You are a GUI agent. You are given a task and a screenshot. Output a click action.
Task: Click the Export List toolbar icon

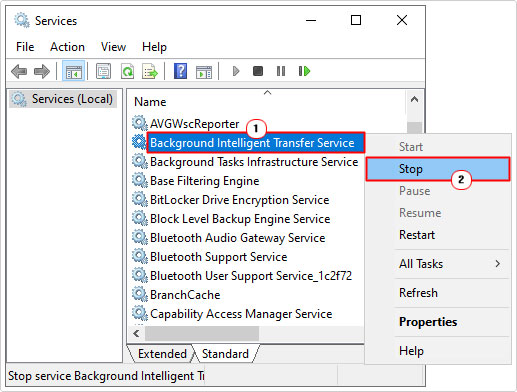(x=150, y=71)
